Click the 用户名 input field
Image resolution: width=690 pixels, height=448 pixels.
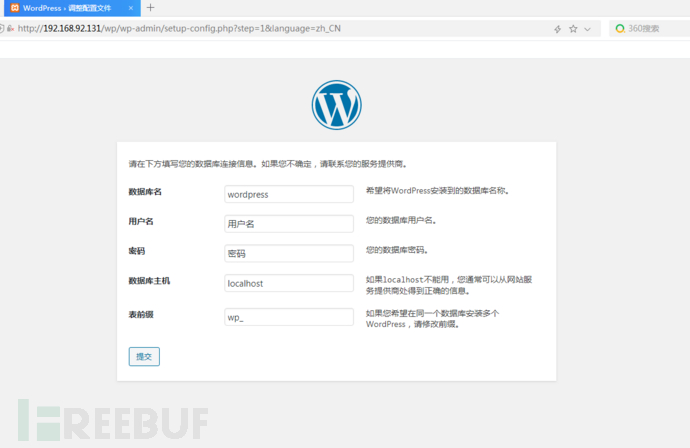(x=289, y=224)
